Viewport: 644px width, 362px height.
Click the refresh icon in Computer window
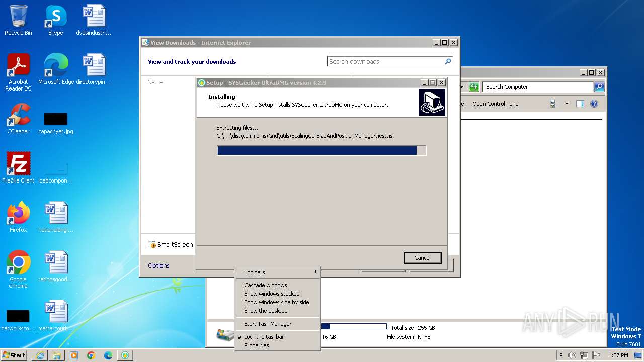point(474,87)
